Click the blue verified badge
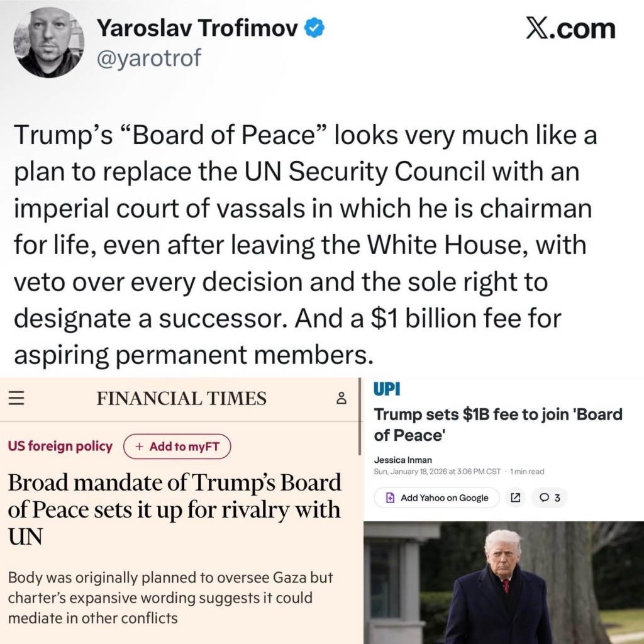This screenshot has height=644, width=644. (x=315, y=28)
